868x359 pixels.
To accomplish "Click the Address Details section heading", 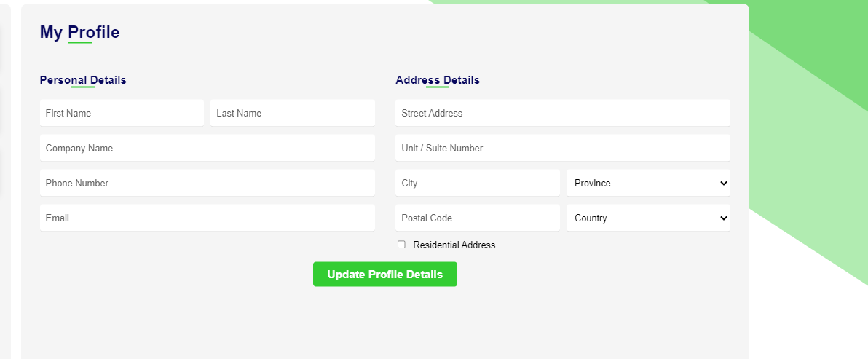I will (438, 80).
